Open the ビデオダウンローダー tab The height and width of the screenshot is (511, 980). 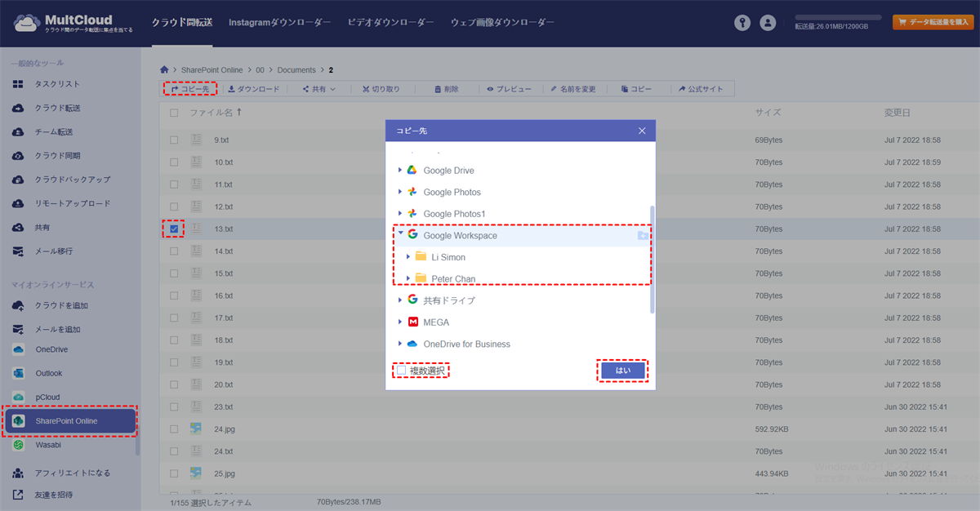click(390, 23)
